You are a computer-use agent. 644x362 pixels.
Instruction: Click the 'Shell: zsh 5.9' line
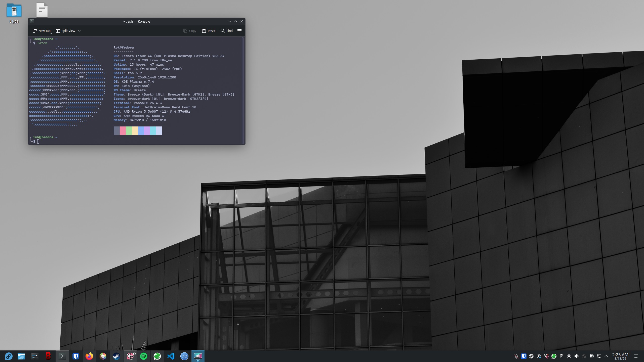[128, 73]
